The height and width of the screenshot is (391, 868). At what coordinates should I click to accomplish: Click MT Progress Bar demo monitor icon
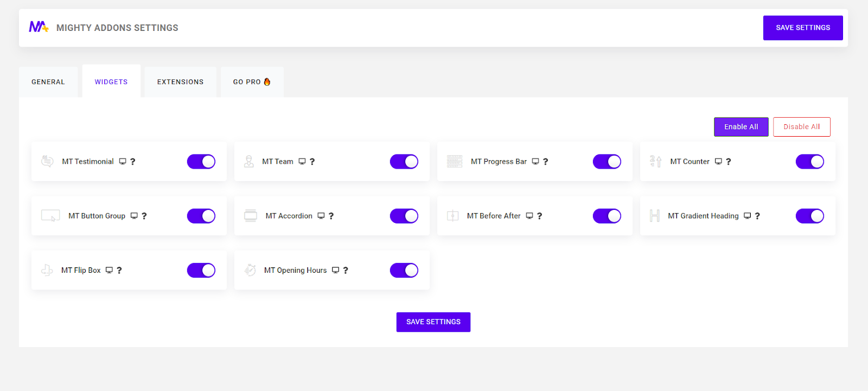click(x=535, y=162)
